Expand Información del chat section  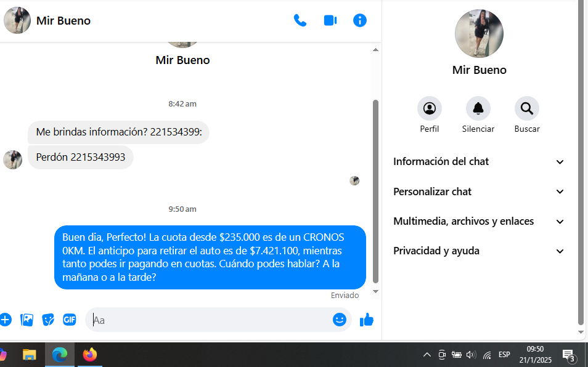coord(479,162)
